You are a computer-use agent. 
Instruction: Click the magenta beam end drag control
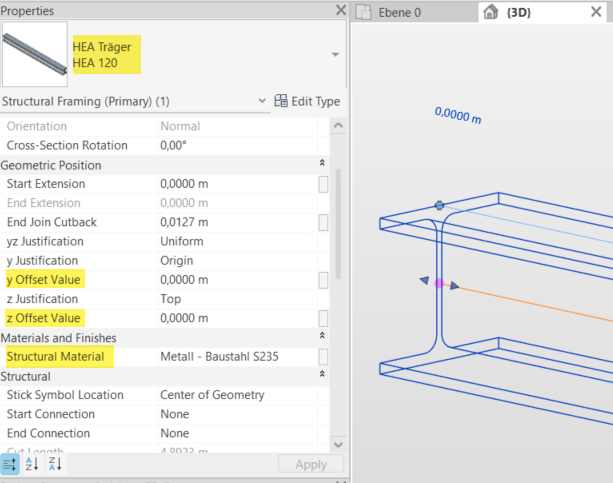(x=439, y=283)
